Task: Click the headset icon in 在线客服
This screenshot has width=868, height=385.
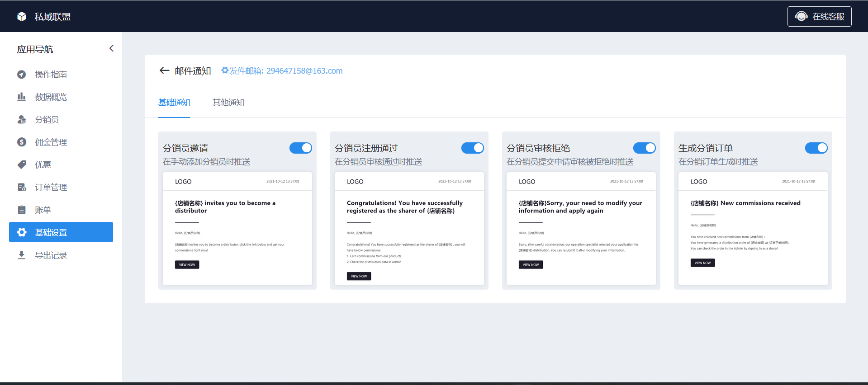Action: (x=801, y=16)
